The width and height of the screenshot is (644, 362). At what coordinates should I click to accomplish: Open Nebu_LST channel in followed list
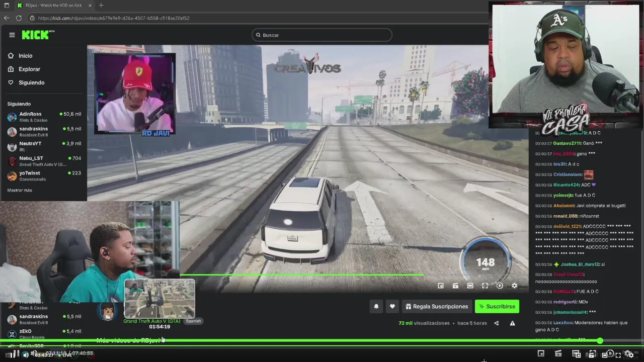[x=44, y=161]
